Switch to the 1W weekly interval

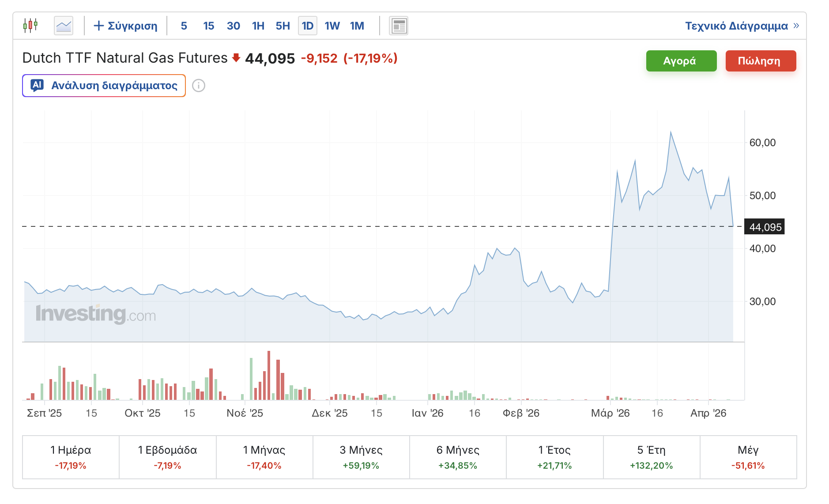(332, 26)
